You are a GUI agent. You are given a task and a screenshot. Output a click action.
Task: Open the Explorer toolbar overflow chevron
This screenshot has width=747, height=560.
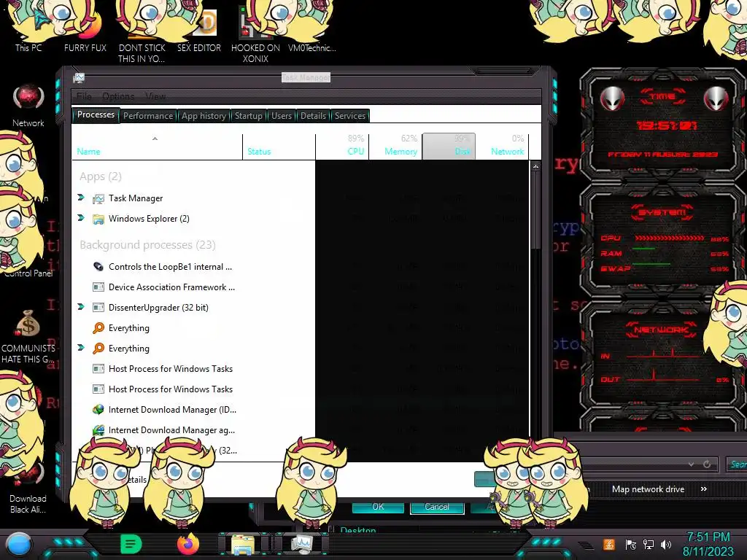pos(704,489)
